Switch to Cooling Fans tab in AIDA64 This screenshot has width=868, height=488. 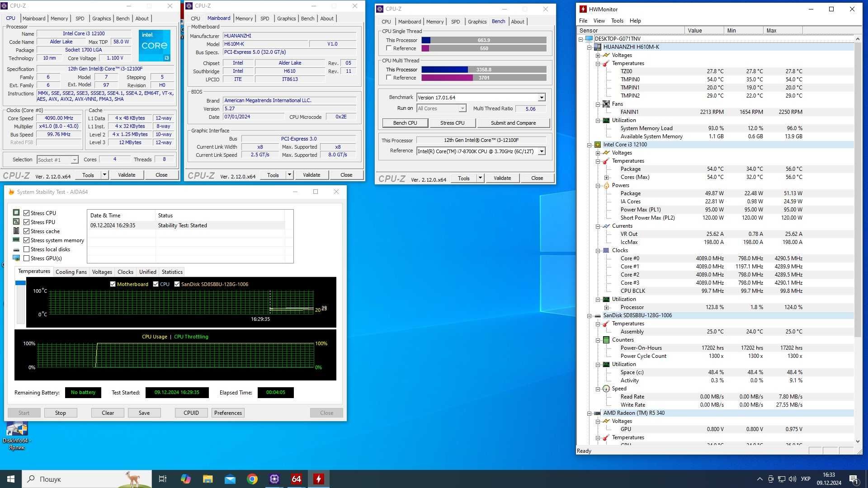coord(71,272)
